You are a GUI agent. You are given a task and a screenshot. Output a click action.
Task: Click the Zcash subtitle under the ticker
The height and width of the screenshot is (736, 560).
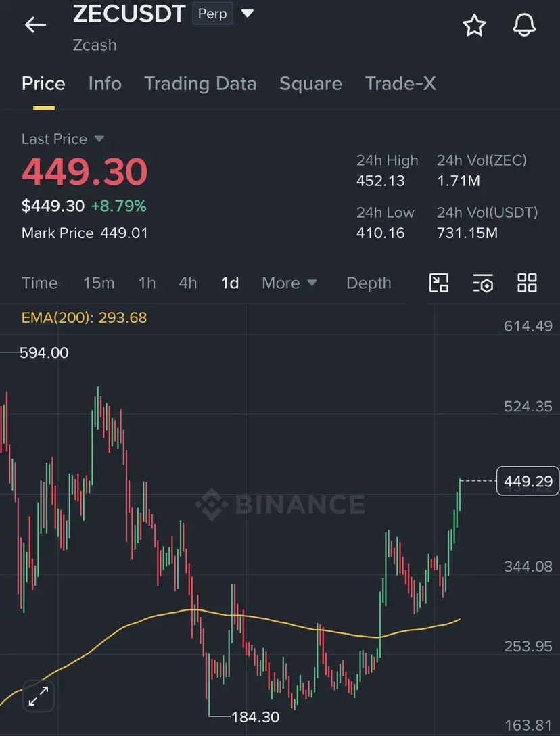click(x=95, y=45)
